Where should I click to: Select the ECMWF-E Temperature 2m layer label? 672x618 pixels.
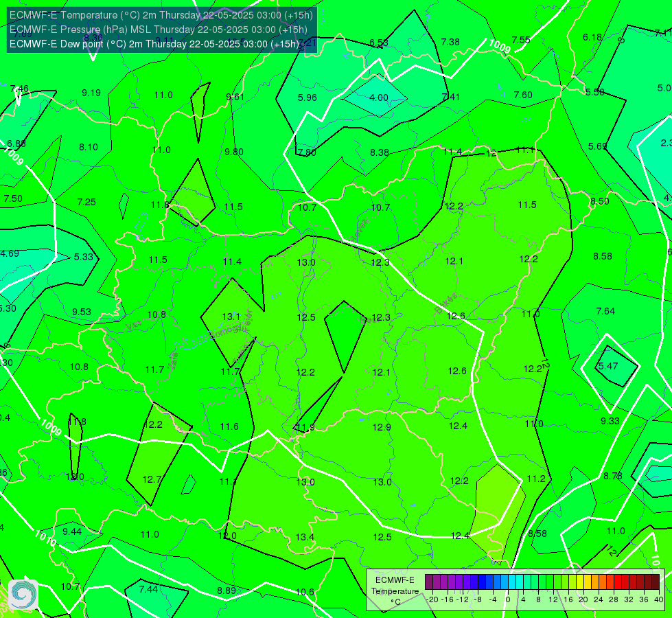[x=161, y=15]
